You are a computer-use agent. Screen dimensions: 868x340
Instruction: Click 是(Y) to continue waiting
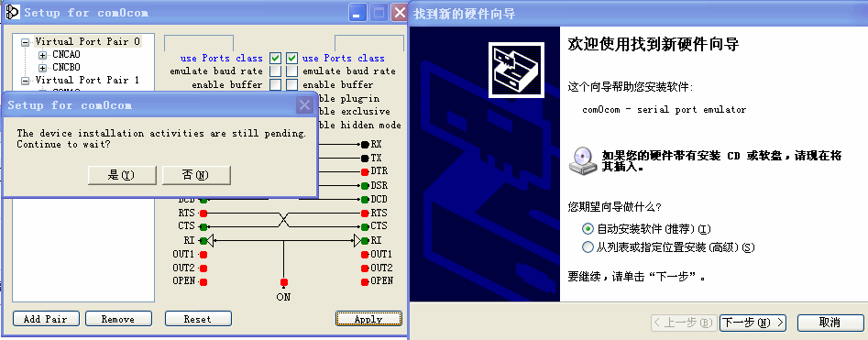122,175
